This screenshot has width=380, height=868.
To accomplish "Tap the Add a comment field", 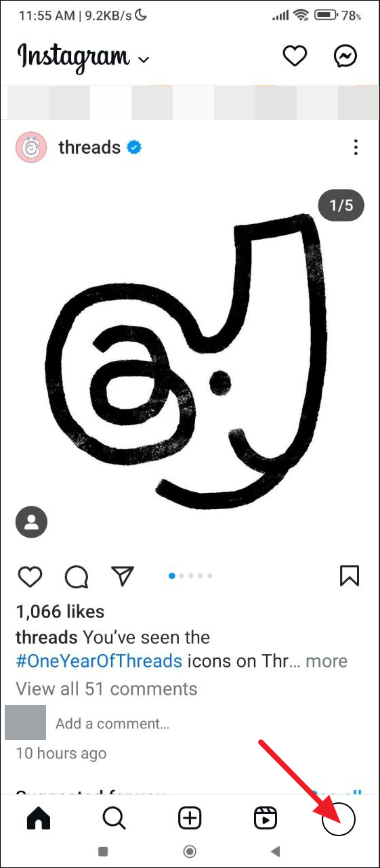I will click(112, 723).
